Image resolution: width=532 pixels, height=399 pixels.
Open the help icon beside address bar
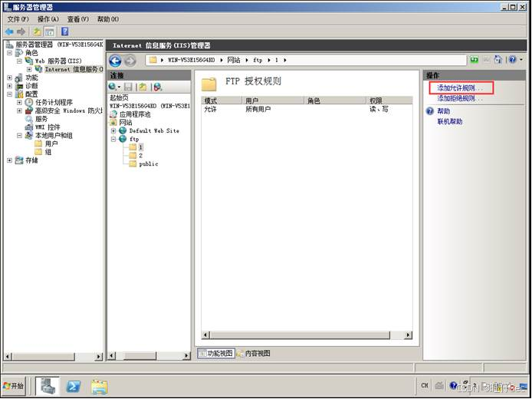point(512,60)
